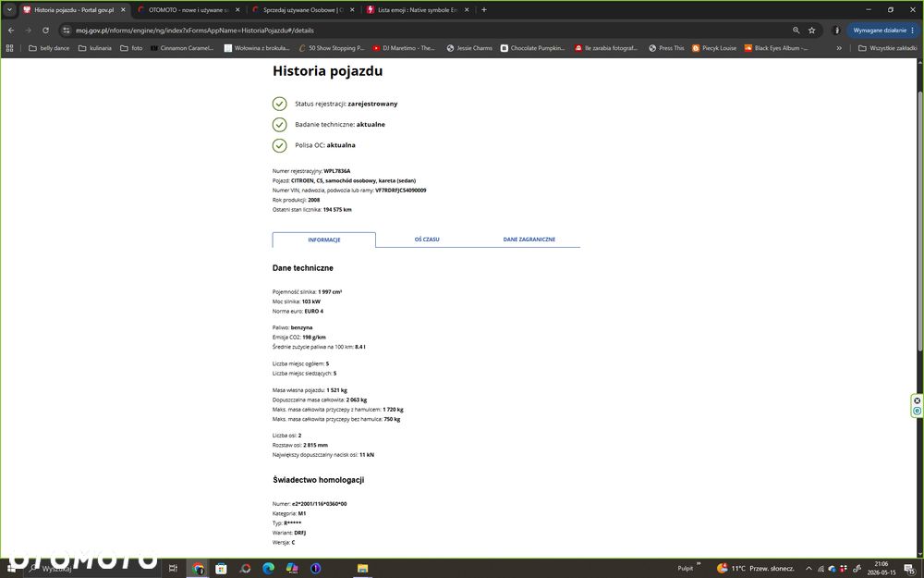Open the 'Wymagane działanie' update menu
This screenshot has height=578, width=924.
pyautogui.click(x=883, y=31)
